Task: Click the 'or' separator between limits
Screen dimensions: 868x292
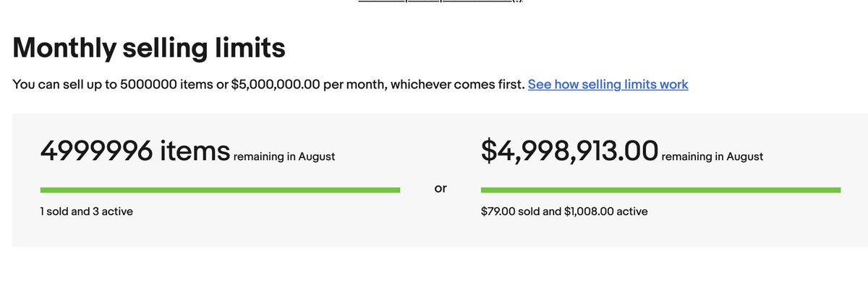Action: click(x=441, y=188)
